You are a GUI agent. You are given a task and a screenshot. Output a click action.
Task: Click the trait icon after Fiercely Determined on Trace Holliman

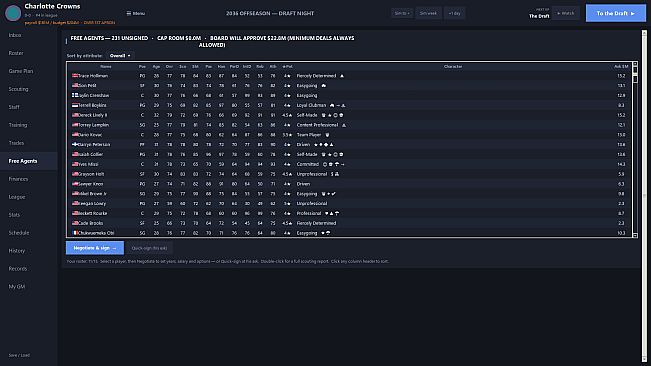point(342,76)
